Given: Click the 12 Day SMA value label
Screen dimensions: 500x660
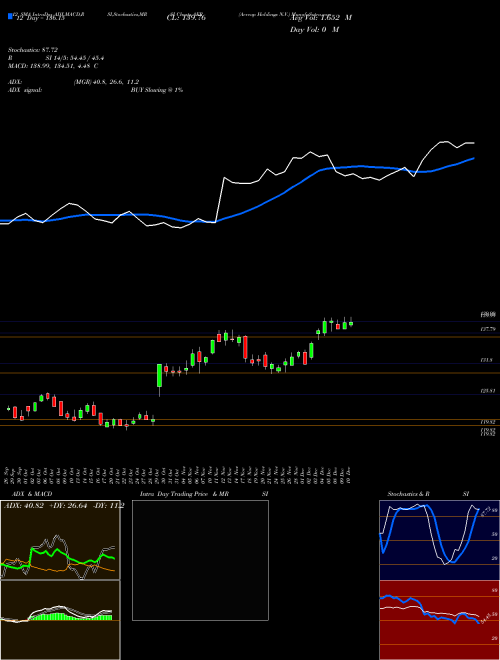Looking at the screenshot, I should [x=40, y=19].
